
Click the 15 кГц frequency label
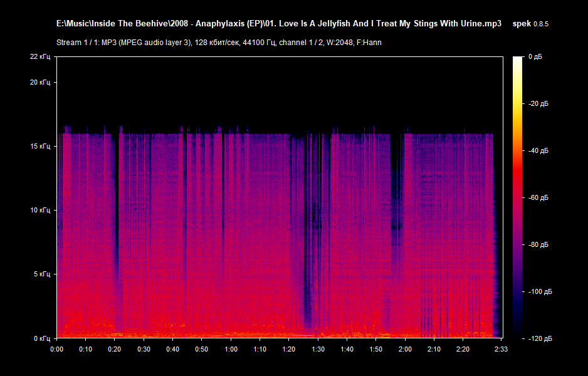[40, 147]
